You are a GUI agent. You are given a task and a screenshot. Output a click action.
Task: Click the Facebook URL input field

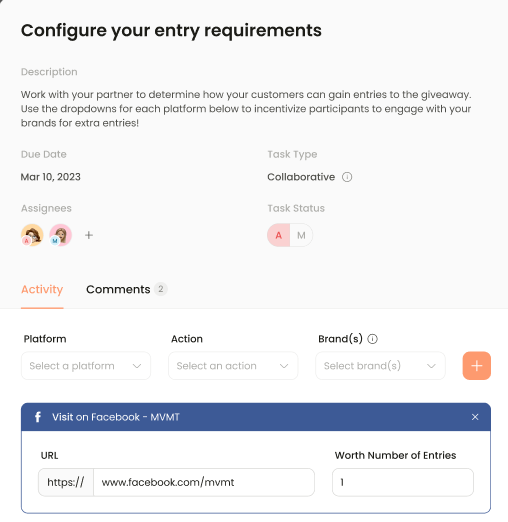coord(204,482)
